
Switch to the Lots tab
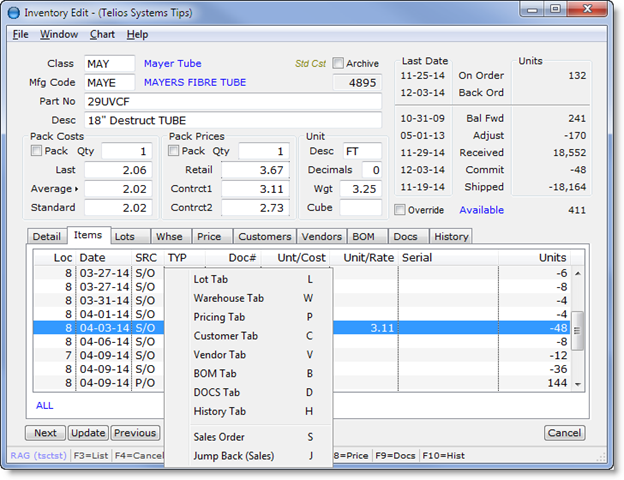[x=124, y=236]
